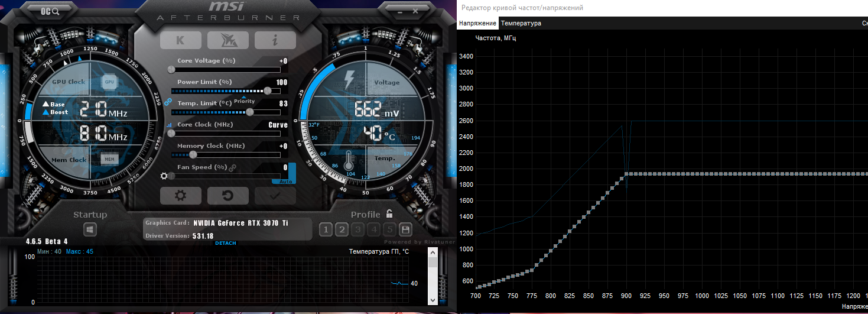
Task: Reset settings with the circular arrow button
Action: coord(228,196)
